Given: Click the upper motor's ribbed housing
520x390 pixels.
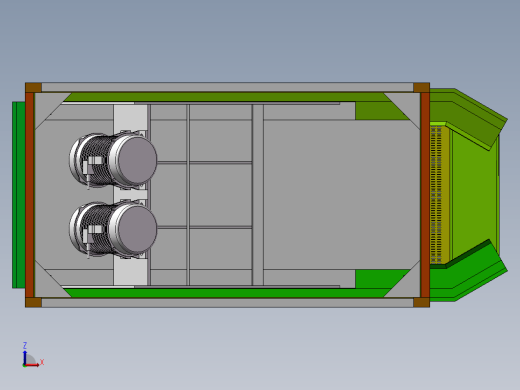Looking at the screenshot, I should (x=97, y=160).
